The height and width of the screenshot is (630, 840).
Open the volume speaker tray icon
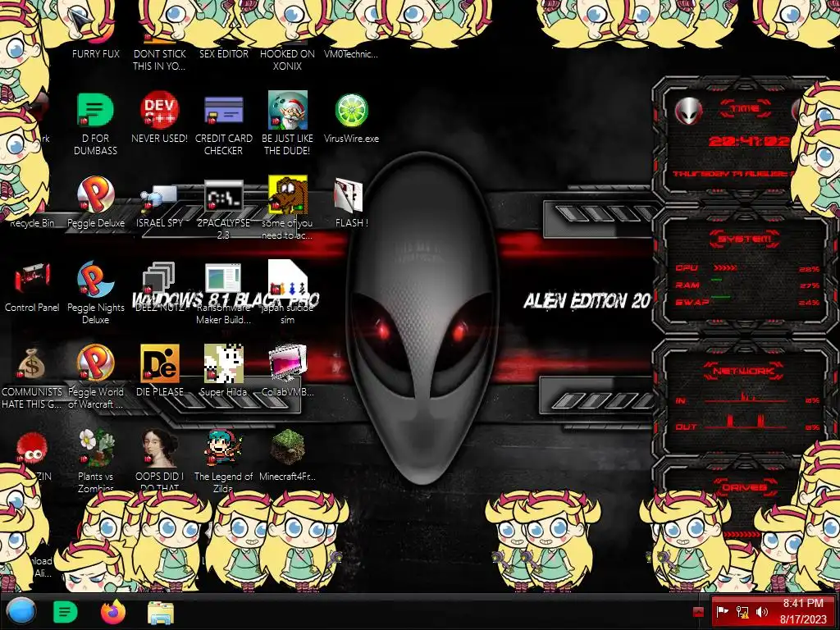762,612
